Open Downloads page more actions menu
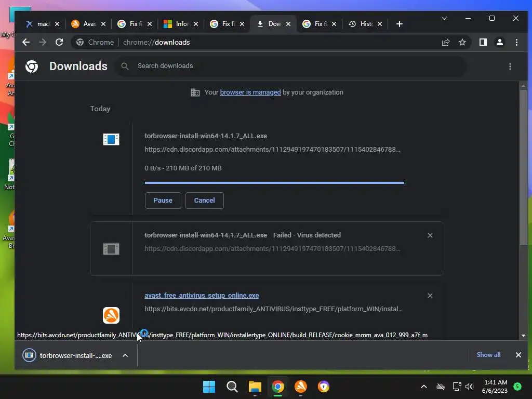The image size is (532, 399). (x=510, y=66)
